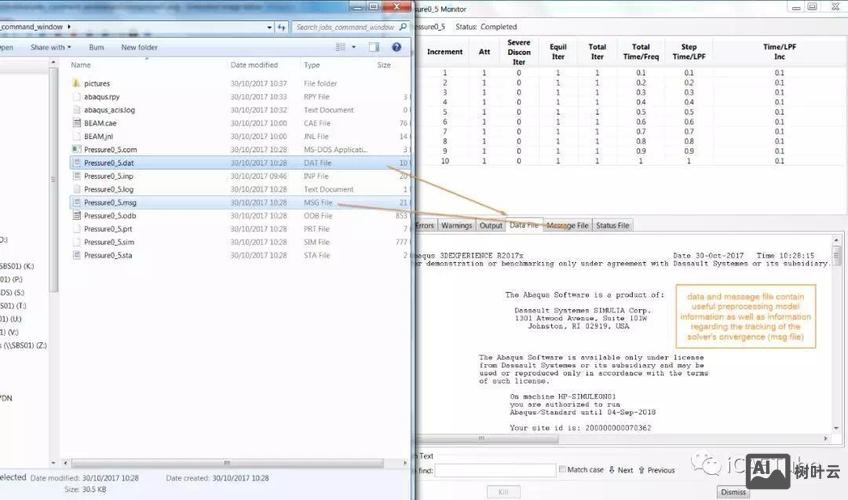This screenshot has width=848, height=500.
Task: Switch to the Output tab
Action: click(x=491, y=225)
